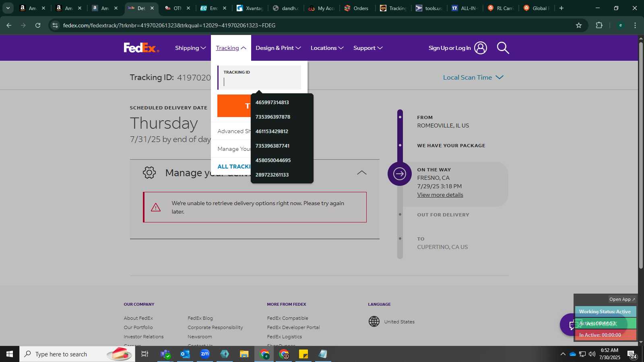This screenshot has height=362, width=644.
Task: Open the FedEx Blog footer link
Action: pyautogui.click(x=200, y=318)
